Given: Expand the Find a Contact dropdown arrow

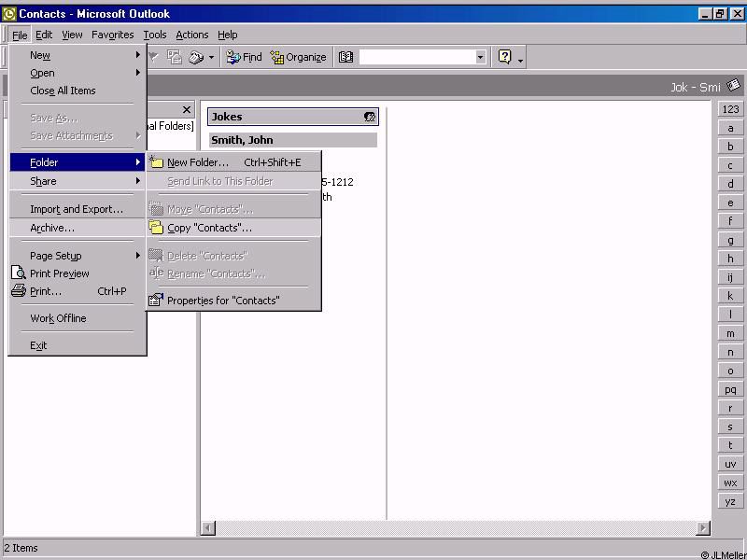Looking at the screenshot, I should click(481, 57).
